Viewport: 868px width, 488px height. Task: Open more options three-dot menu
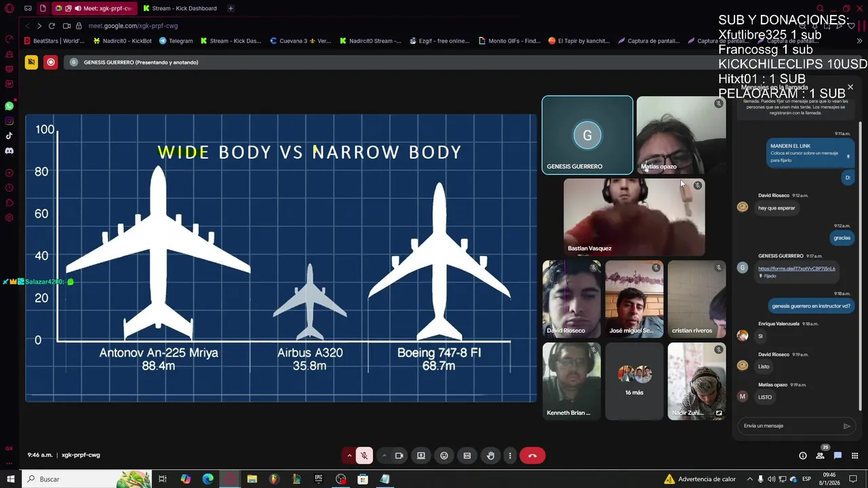510,455
